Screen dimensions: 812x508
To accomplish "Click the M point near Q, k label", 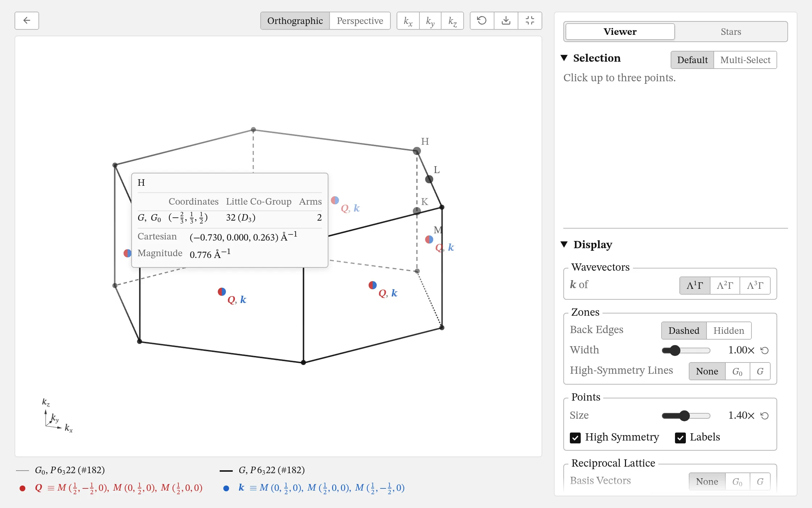I will [x=429, y=239].
